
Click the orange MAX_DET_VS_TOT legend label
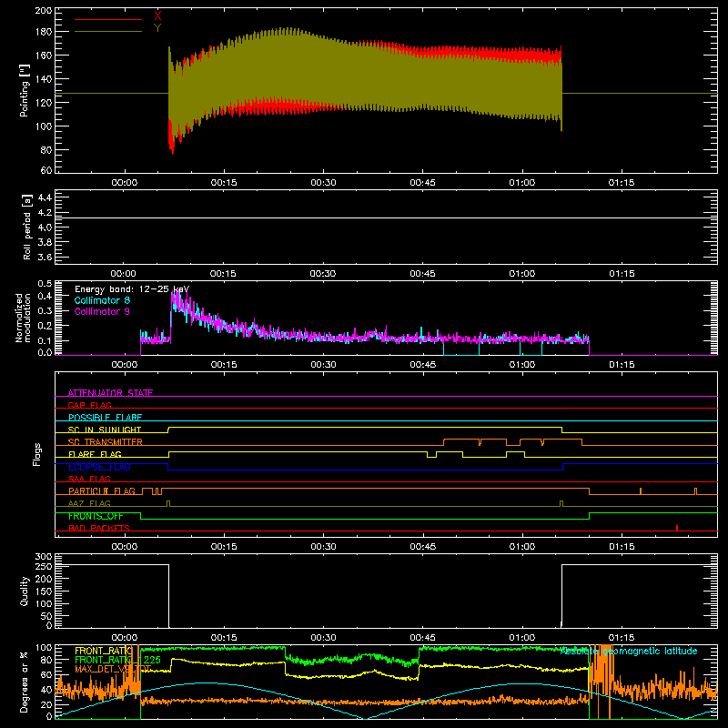click(113, 669)
